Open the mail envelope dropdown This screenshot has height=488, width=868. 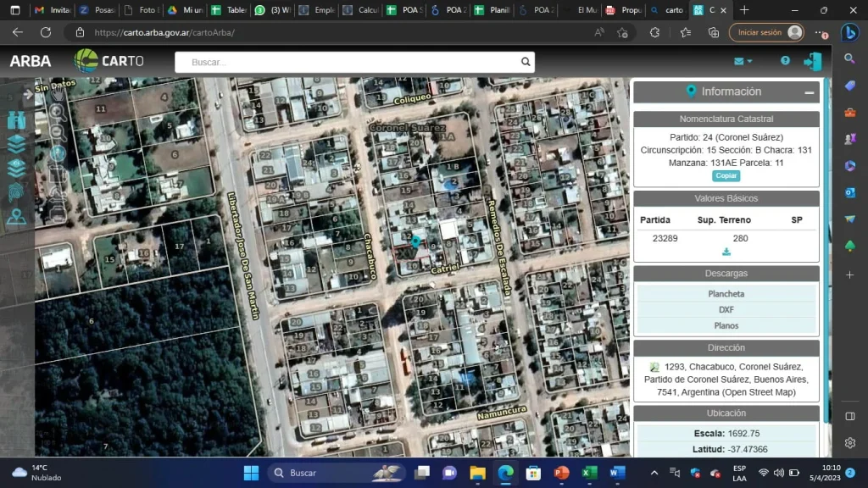(x=743, y=61)
